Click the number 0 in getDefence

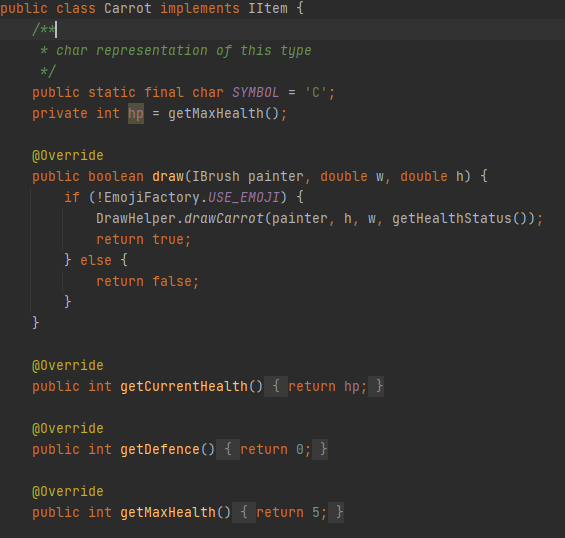coord(300,450)
